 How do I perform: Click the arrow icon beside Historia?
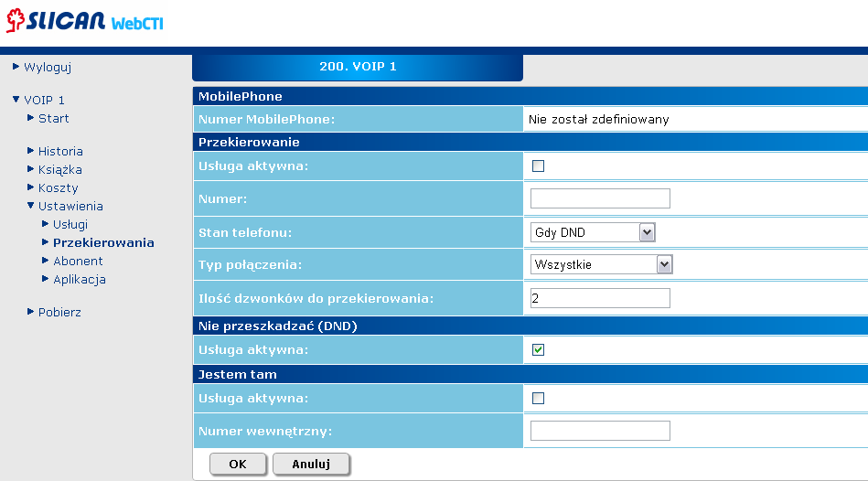point(30,151)
